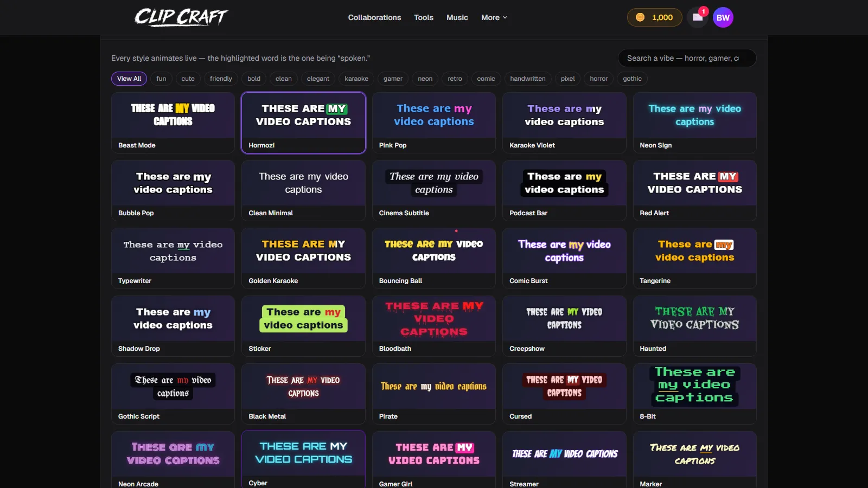Choose the Creepshow caption style

(564, 326)
